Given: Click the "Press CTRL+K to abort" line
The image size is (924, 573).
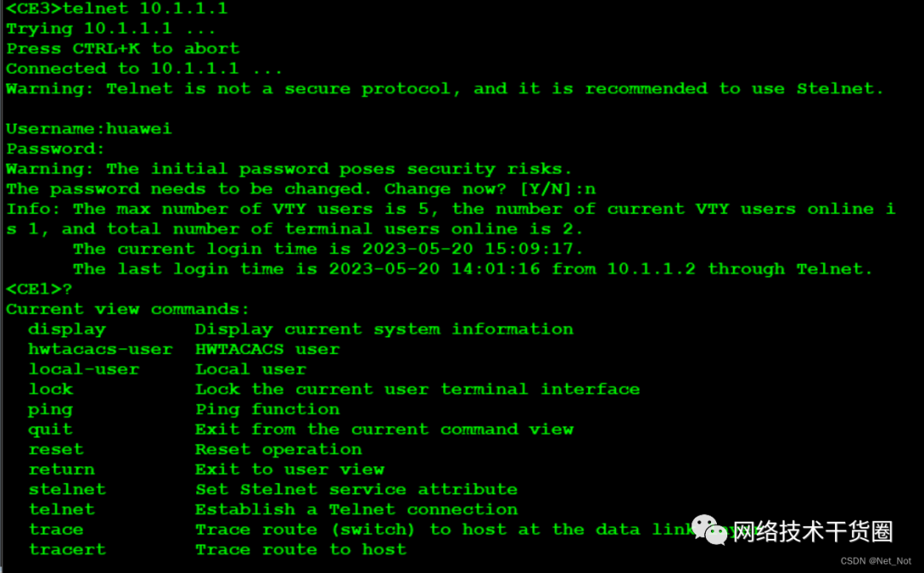Looking at the screenshot, I should (122, 49).
